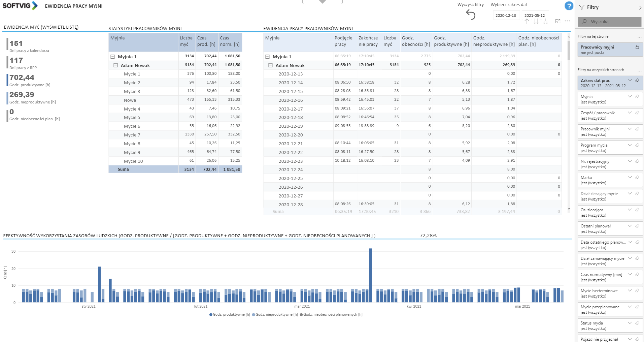Collapse the Filtry pane with chevron
The image size is (644, 342).
tap(640, 7)
